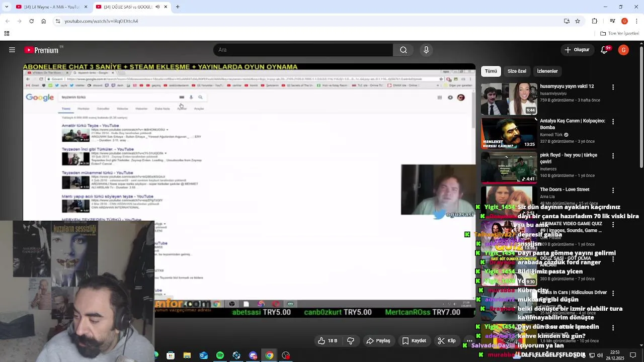
Task: Open the YouTube guide hamburger menu
Action: 12,50
